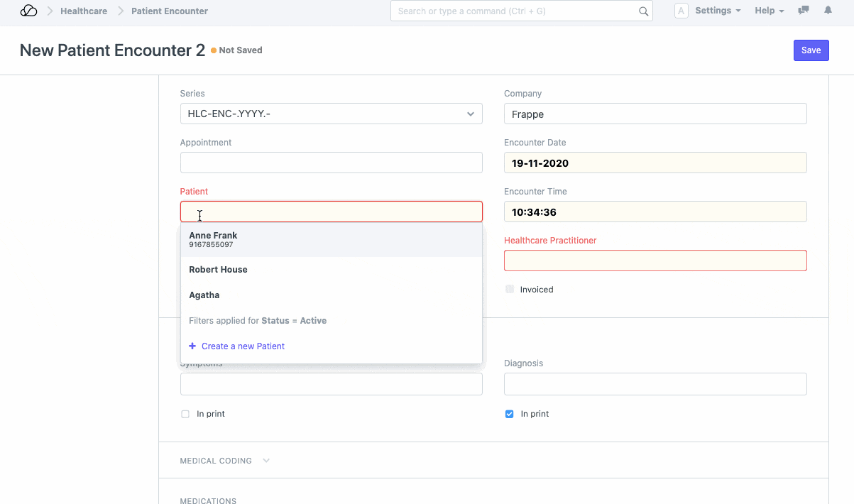Click the Healthcare Practitioner input field
Viewport: 854px width, 504px height.
tap(655, 261)
